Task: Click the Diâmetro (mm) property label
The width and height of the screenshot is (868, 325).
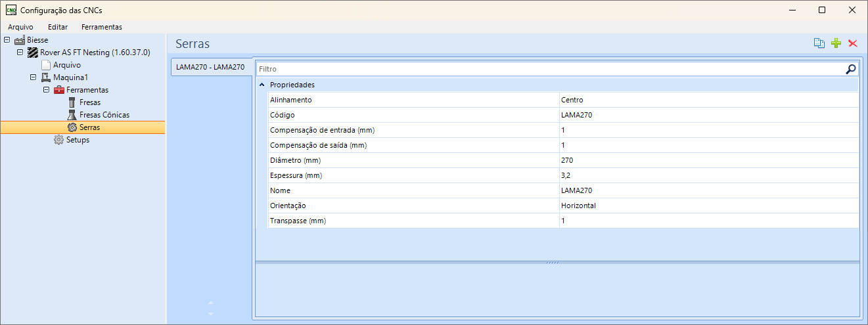Action: coord(295,160)
